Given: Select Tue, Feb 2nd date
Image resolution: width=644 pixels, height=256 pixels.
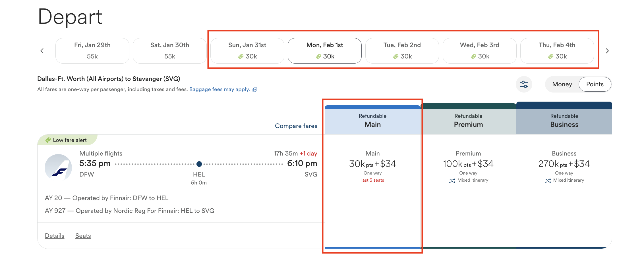Looking at the screenshot, I should click(402, 51).
